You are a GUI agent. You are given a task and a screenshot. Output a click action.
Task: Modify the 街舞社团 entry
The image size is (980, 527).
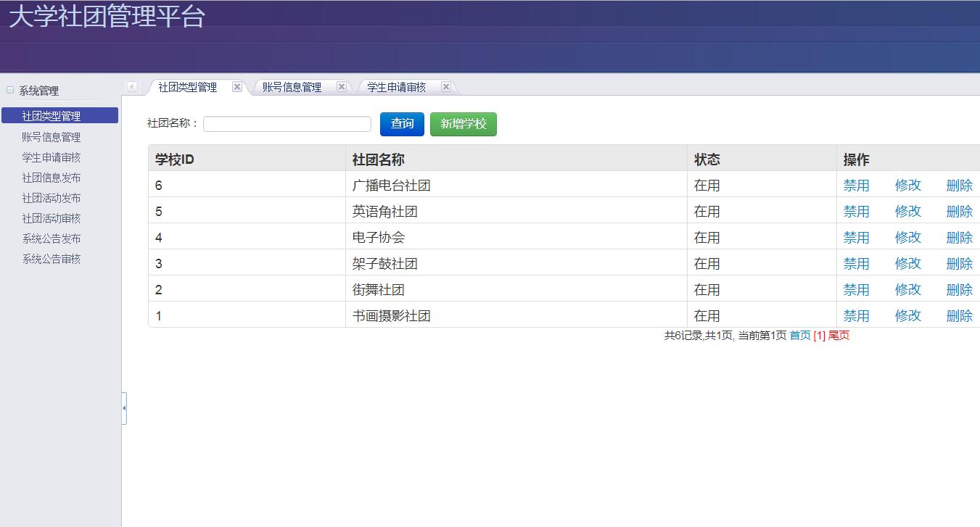pos(907,290)
